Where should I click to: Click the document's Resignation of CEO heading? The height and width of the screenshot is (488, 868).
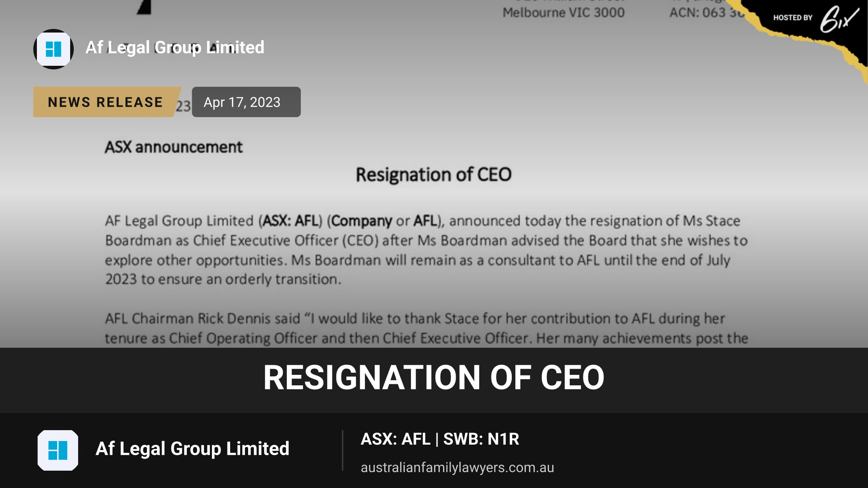[x=434, y=175]
